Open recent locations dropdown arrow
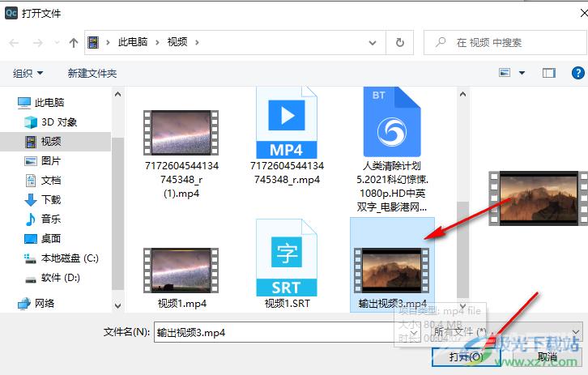This screenshot has height=375, width=588. [x=57, y=43]
